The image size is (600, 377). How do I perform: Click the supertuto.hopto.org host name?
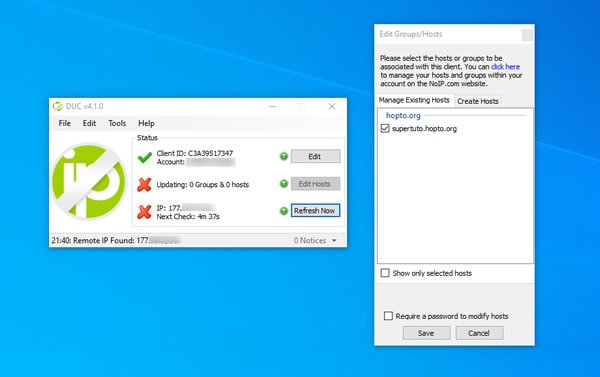click(424, 129)
